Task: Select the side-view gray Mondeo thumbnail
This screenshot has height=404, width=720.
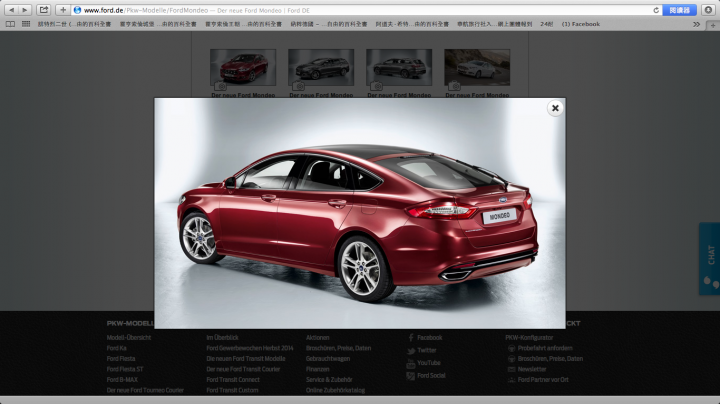Action: coord(399,67)
